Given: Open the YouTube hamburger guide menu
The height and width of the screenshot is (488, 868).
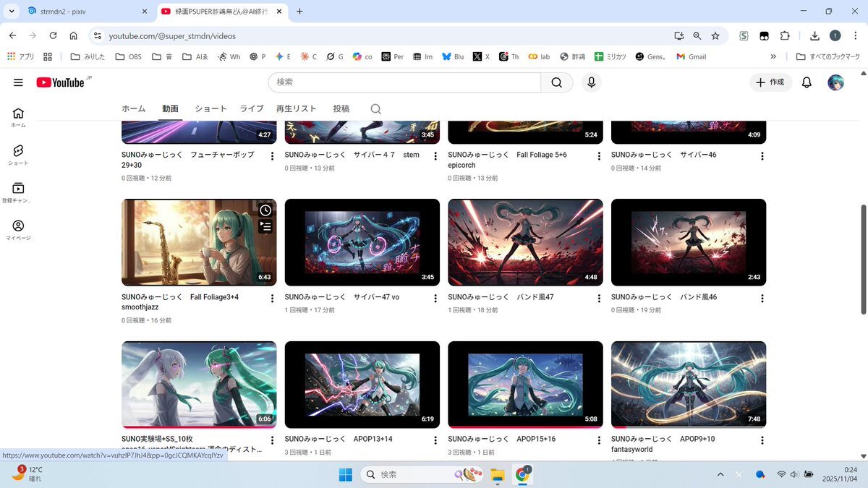Looking at the screenshot, I should (18, 82).
